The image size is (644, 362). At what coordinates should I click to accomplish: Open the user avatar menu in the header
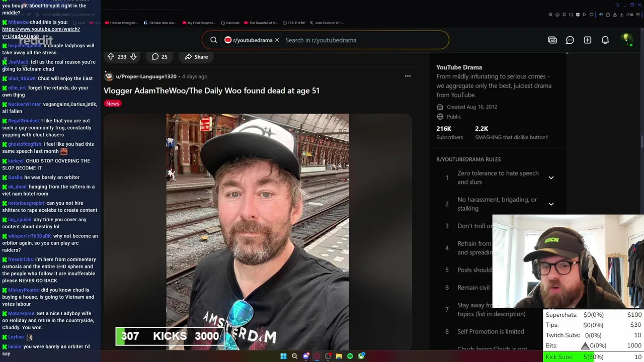pyautogui.click(x=627, y=40)
